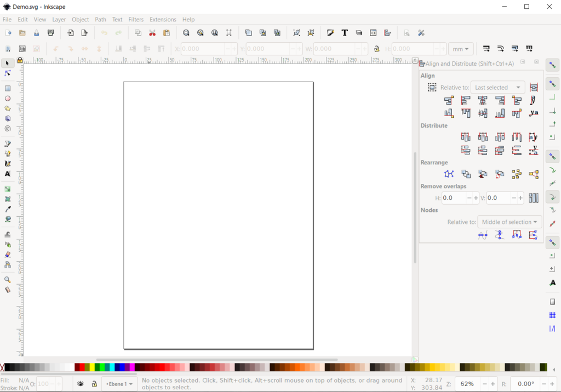Toggle treat selection as group button

(x=534, y=87)
